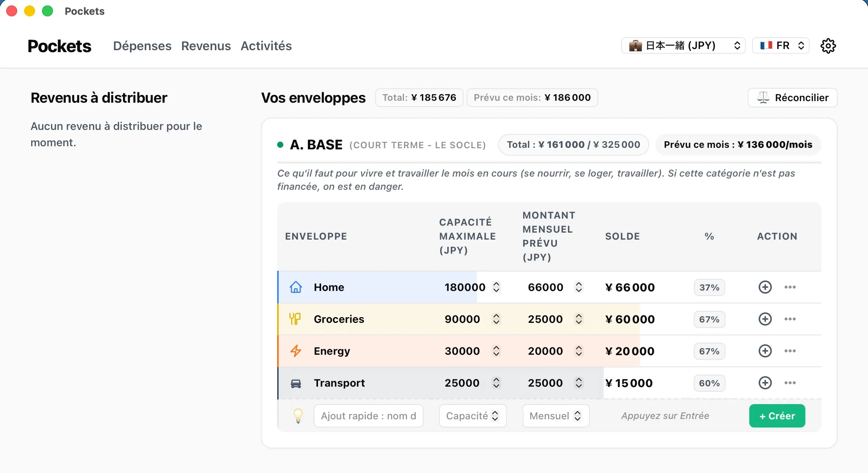This screenshot has height=473, width=868.
Task: Add funds with the Energy plus icon
Action: [x=765, y=351]
